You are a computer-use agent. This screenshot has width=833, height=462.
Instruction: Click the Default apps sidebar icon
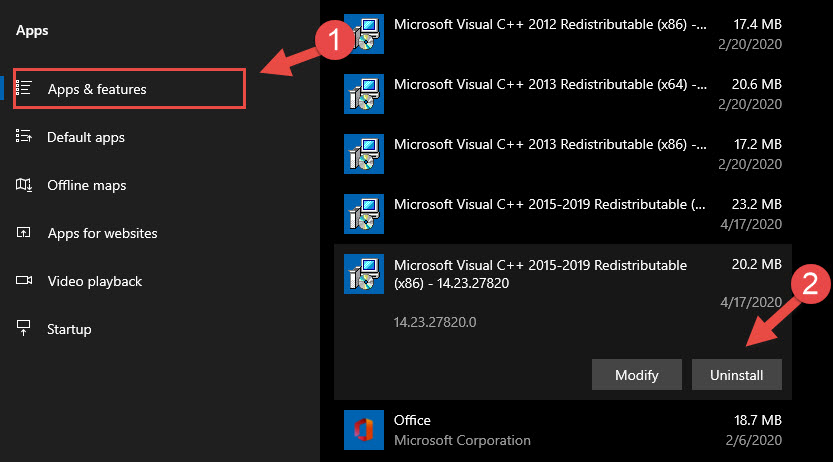click(24, 136)
